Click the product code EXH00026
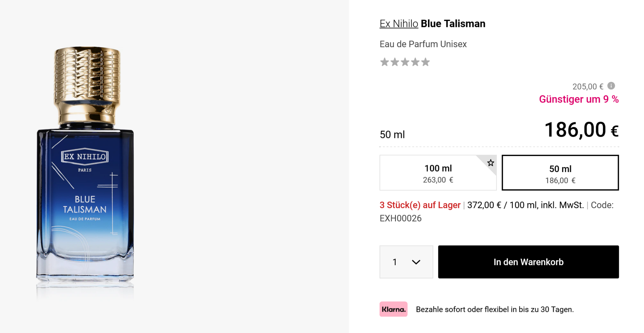Image resolution: width=644 pixels, height=333 pixels. pos(400,218)
